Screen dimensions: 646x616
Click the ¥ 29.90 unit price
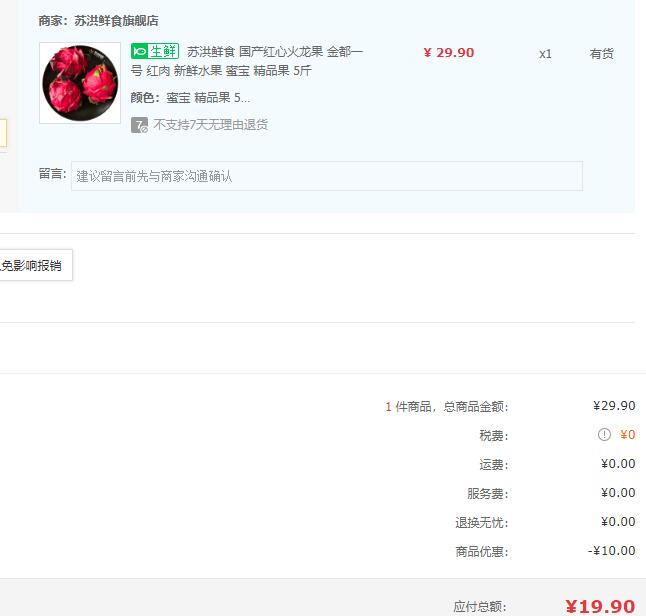[449, 53]
